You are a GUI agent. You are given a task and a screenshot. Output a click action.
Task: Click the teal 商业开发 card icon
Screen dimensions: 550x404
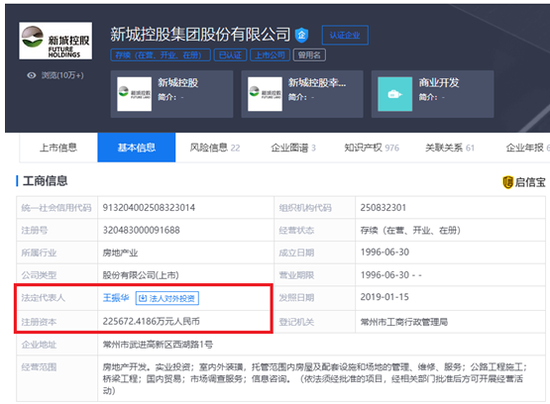395,94
